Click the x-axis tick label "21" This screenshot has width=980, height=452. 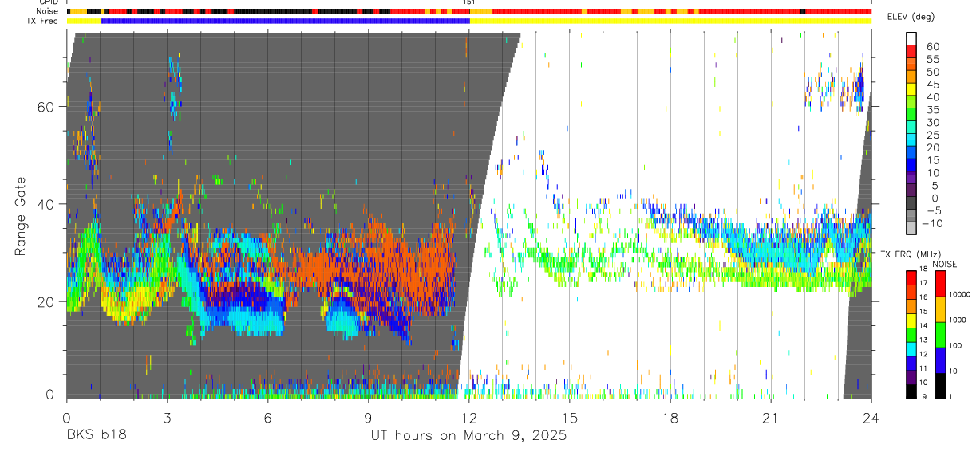(x=771, y=418)
